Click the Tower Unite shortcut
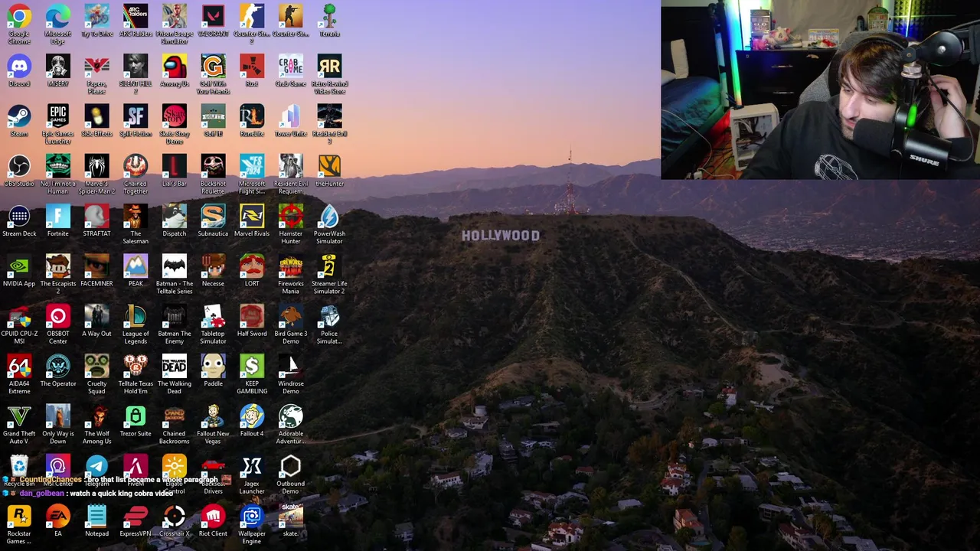This screenshot has height=551, width=980. (291, 116)
